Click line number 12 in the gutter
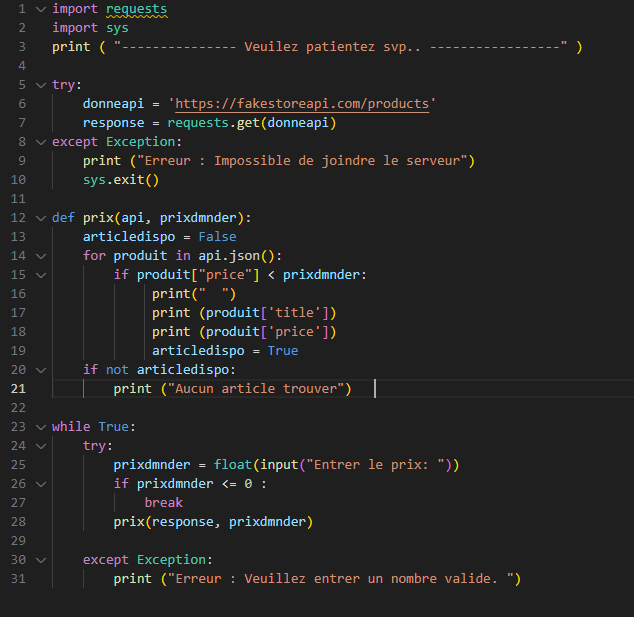The image size is (634, 617). coord(18,218)
